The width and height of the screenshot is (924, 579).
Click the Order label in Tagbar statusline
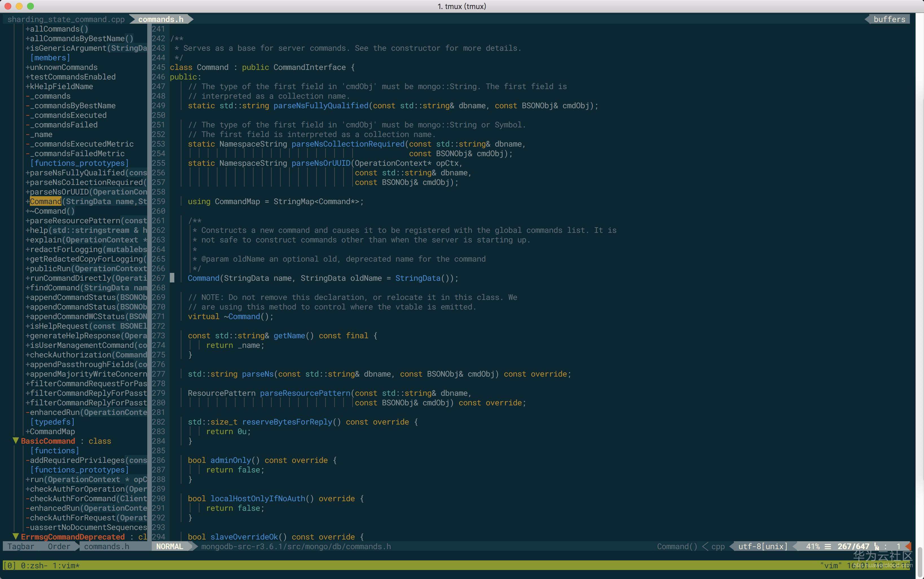(x=59, y=547)
